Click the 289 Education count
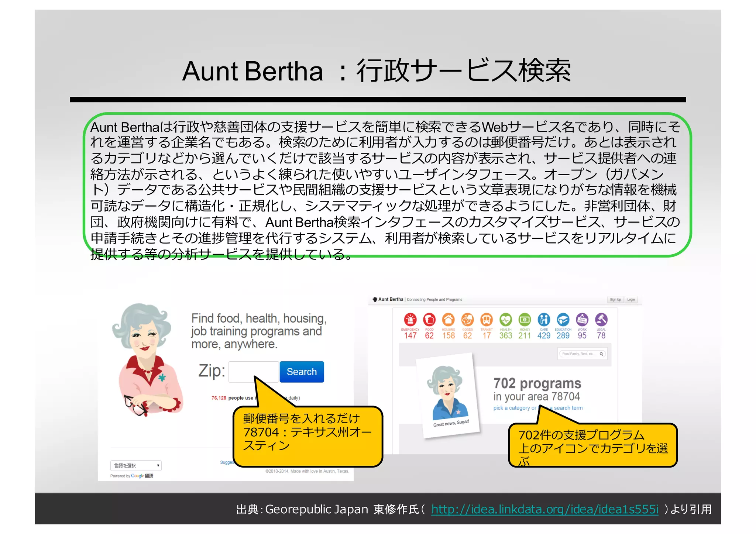Screen dimensions: 756x534 [x=563, y=335]
